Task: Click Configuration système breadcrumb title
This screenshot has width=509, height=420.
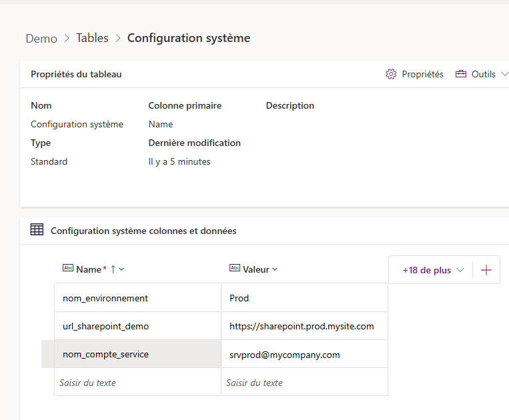Action: (x=189, y=38)
